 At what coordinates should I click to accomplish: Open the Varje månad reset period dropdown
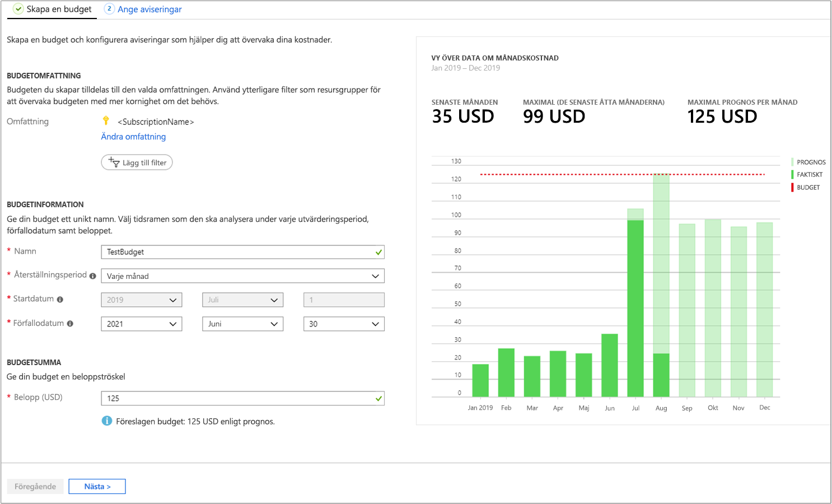click(242, 276)
